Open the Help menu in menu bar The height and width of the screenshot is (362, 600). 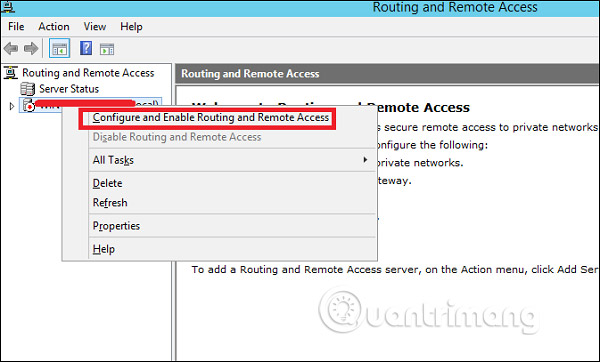131,27
